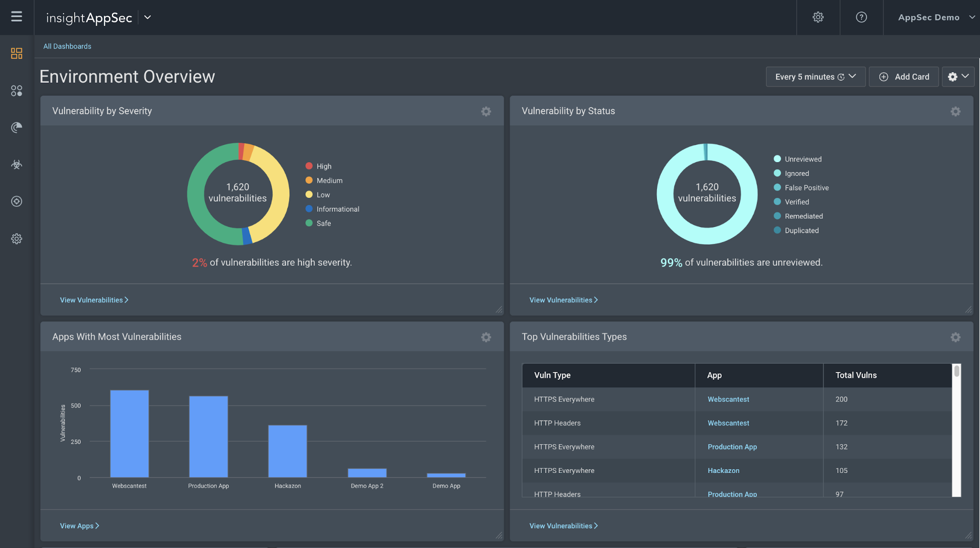
Task: Click the dashboards grid sidebar icon
Action: [x=17, y=53]
